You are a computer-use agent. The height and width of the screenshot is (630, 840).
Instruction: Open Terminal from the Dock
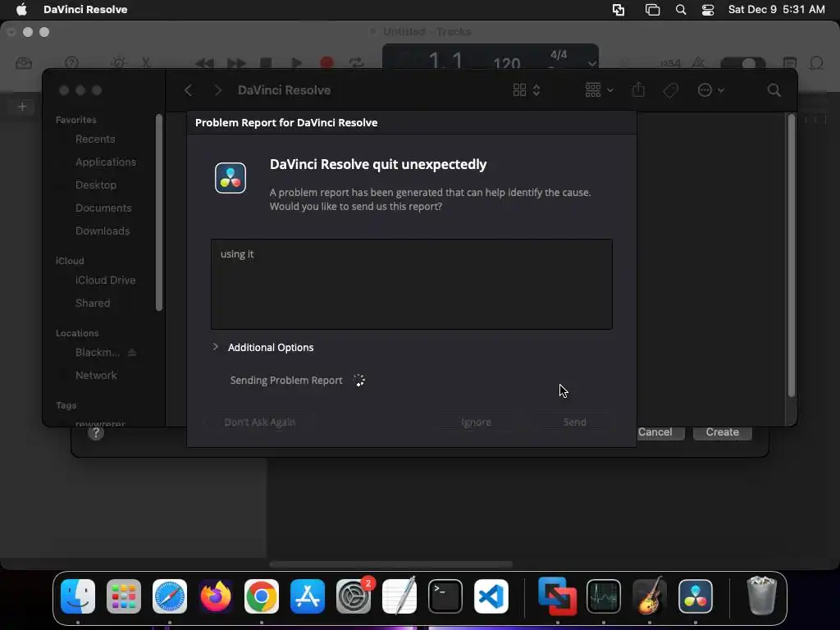tap(445, 596)
